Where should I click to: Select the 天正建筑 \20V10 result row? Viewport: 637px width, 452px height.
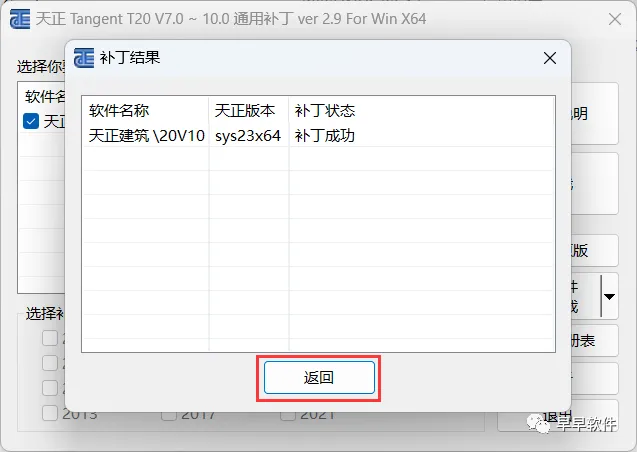318,136
